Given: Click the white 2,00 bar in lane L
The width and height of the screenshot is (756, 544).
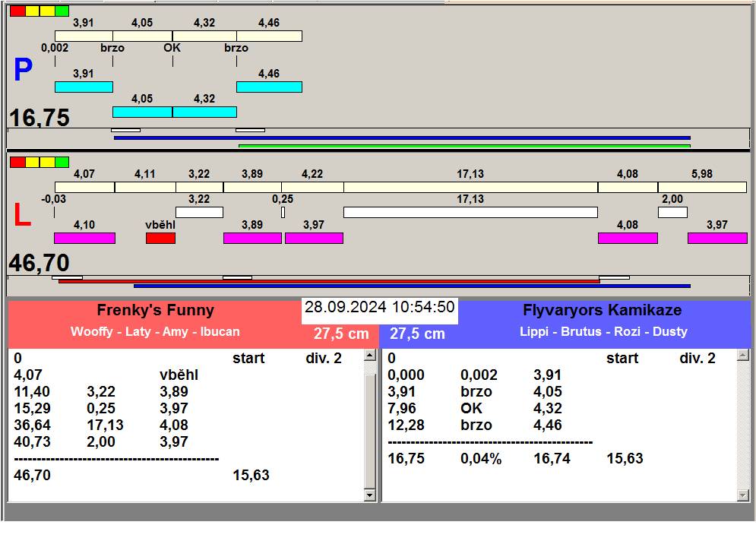Looking at the screenshot, I should coord(672,212).
